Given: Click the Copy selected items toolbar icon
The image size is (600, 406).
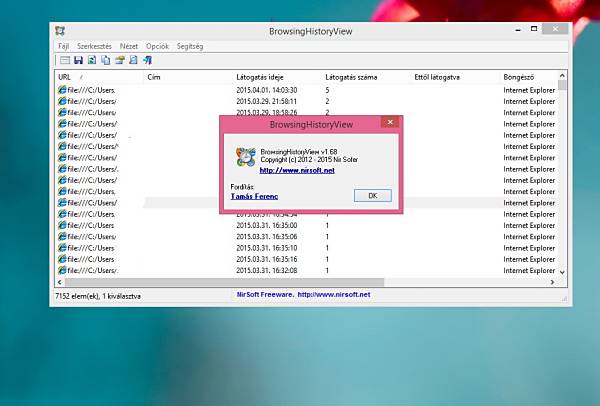Looking at the screenshot, I should click(x=105, y=60).
